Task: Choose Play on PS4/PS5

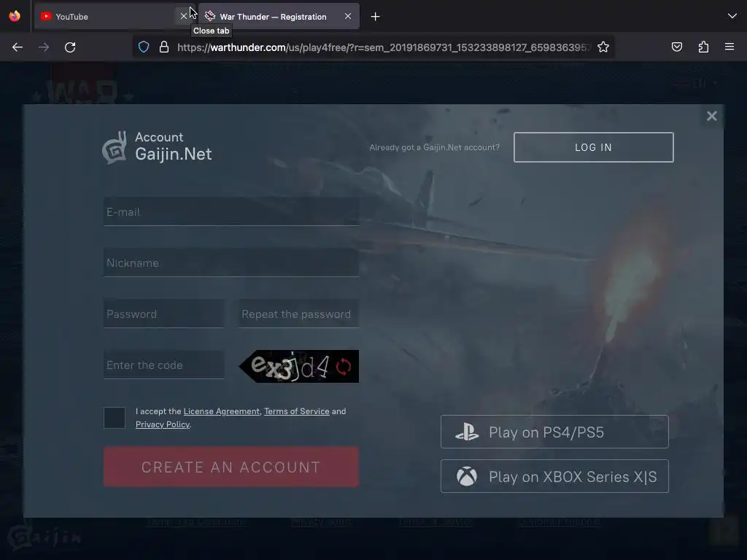Action: [554, 432]
